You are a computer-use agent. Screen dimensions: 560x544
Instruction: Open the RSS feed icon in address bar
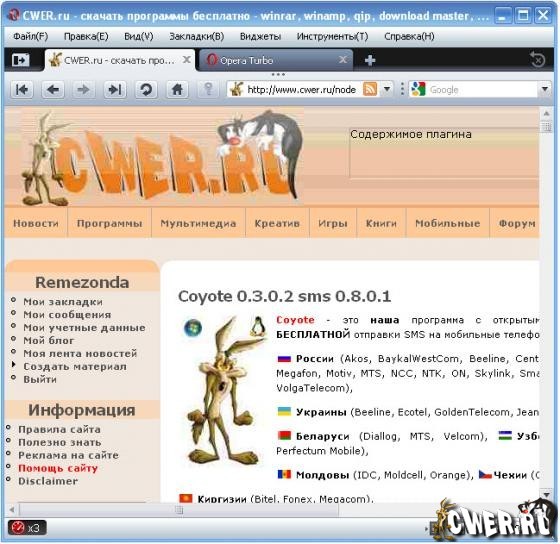tap(370, 89)
